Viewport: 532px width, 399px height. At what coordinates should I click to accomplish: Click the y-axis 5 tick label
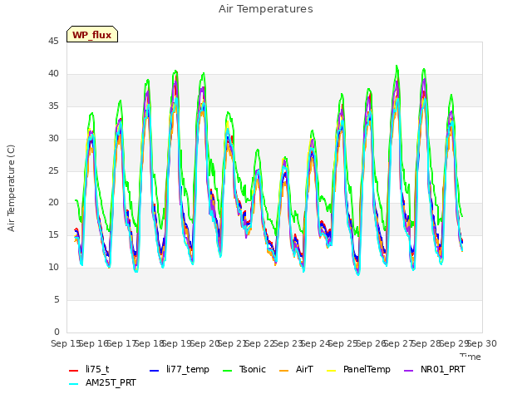pos(57,299)
